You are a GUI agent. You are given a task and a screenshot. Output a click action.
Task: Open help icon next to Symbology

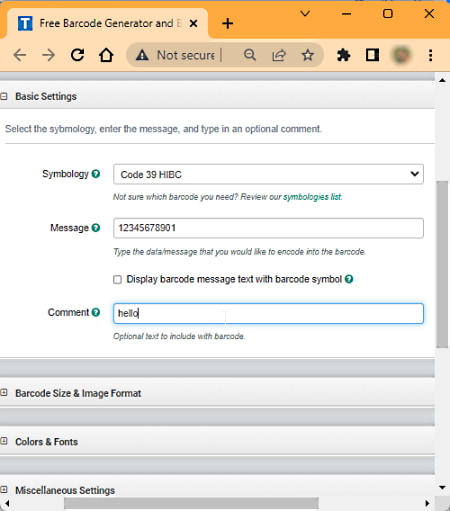click(96, 174)
